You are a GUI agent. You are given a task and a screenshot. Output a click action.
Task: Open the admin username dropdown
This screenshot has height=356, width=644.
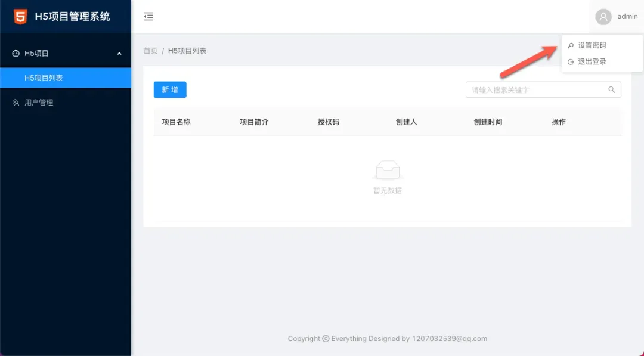(627, 17)
